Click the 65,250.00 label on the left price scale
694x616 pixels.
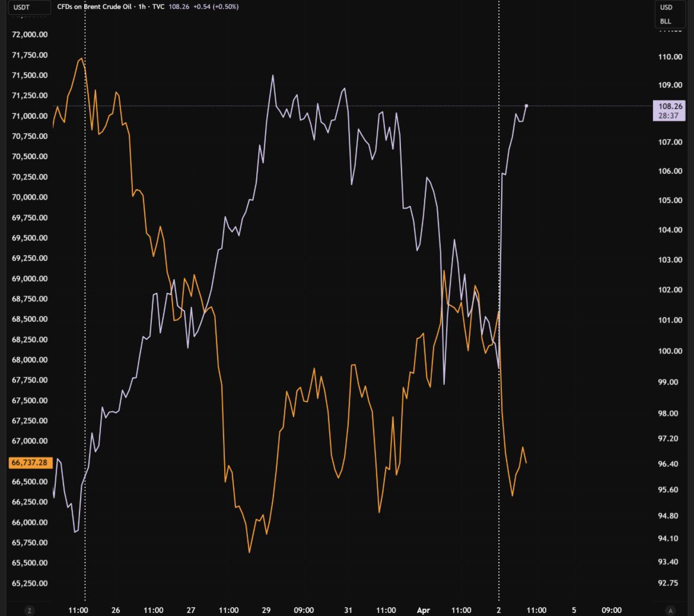[30, 583]
